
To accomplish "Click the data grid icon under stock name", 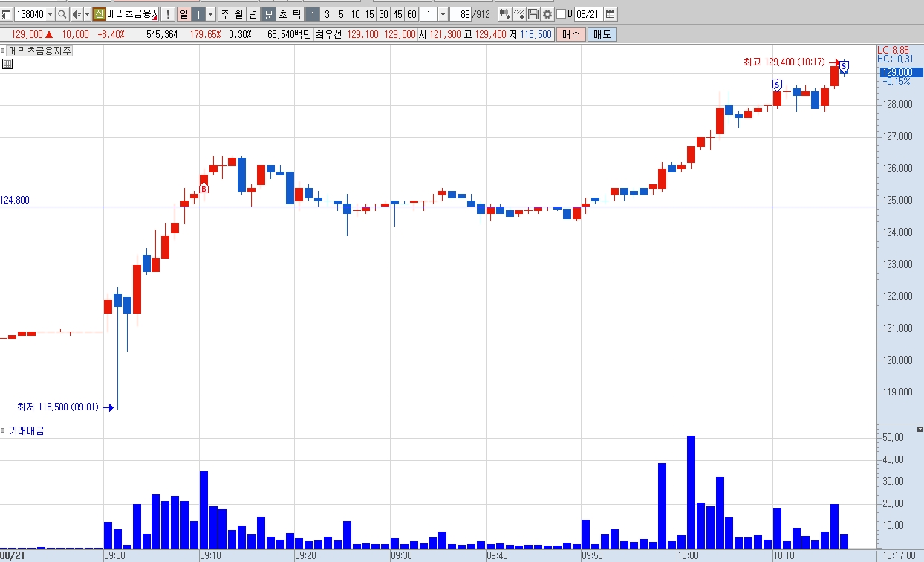I will tap(7, 65).
